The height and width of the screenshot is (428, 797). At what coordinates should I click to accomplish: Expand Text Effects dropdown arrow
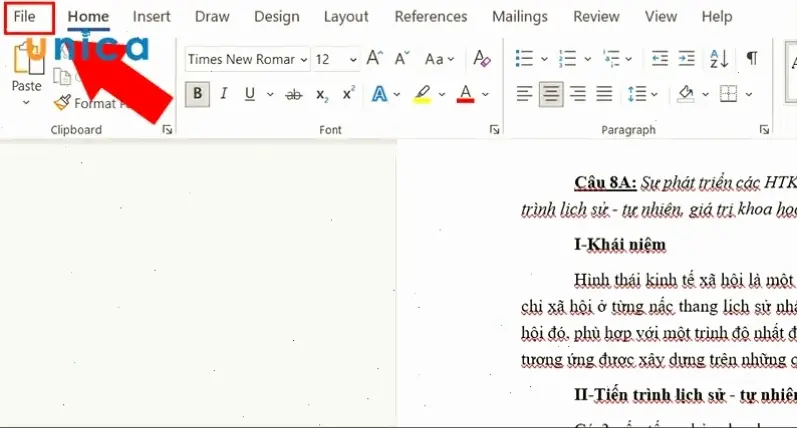pos(396,95)
